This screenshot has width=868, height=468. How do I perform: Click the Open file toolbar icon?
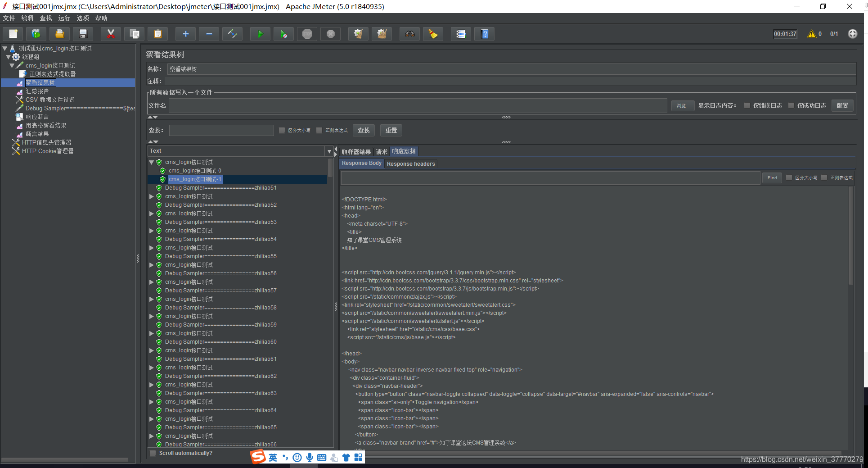click(x=59, y=34)
